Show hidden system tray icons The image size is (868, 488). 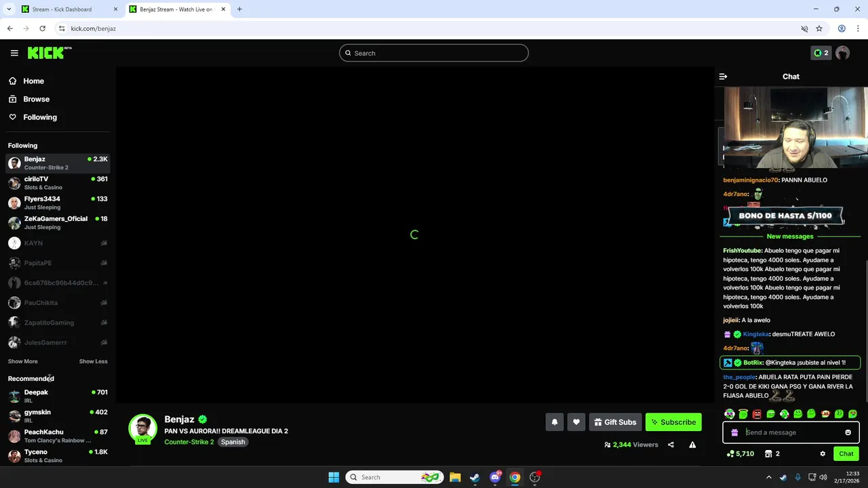click(x=769, y=477)
